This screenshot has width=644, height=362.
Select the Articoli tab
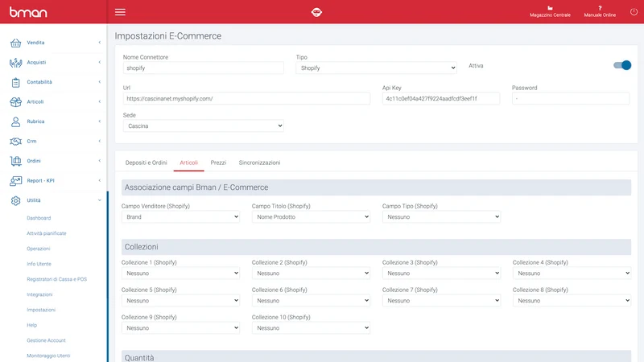189,162
